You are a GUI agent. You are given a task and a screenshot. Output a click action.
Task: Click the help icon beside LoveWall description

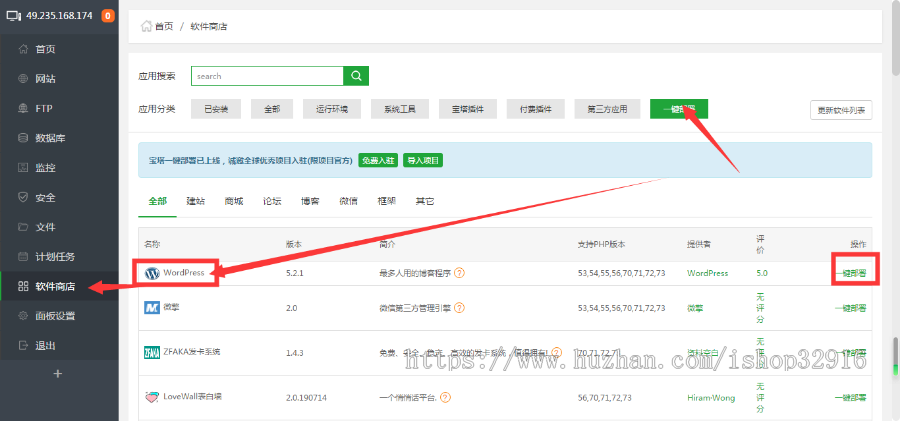(x=445, y=397)
